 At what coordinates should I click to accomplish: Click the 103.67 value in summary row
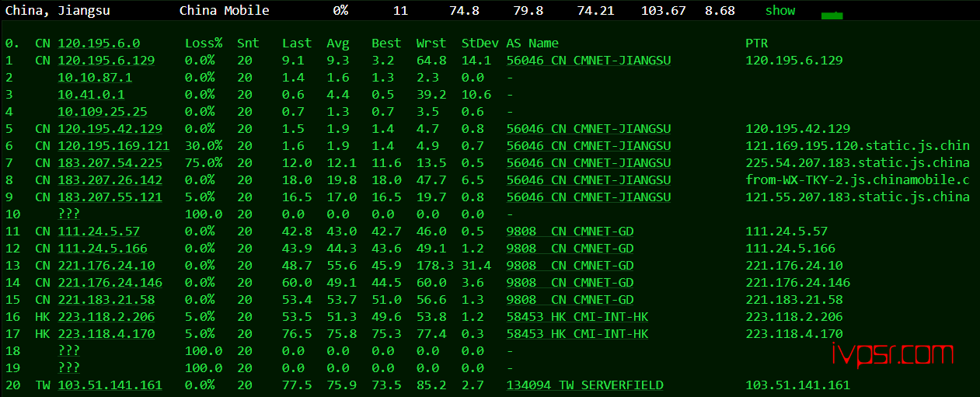pos(664,10)
